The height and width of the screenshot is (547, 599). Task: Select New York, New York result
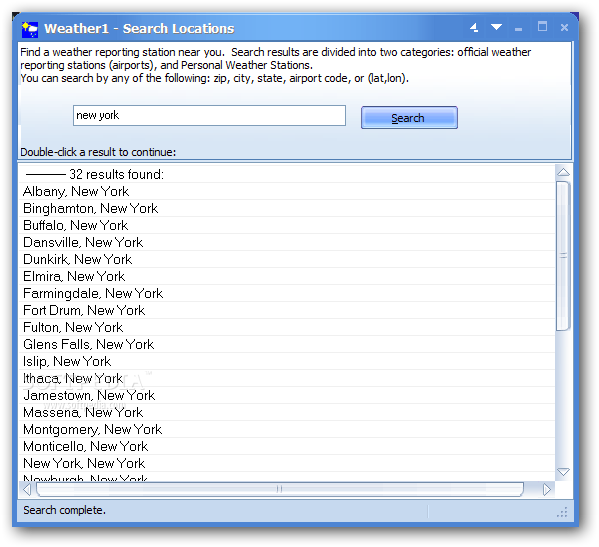pyautogui.click(x=287, y=463)
